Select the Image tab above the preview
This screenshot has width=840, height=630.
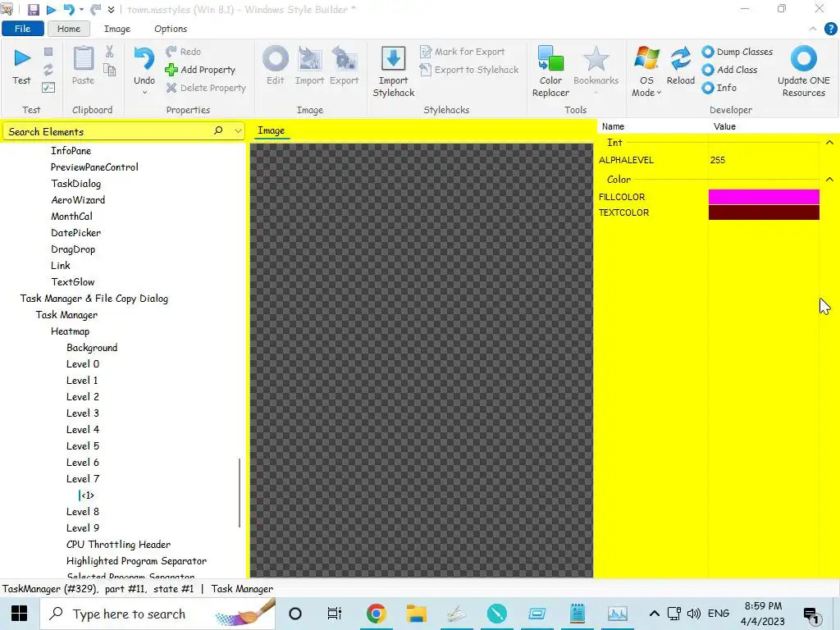[271, 130]
